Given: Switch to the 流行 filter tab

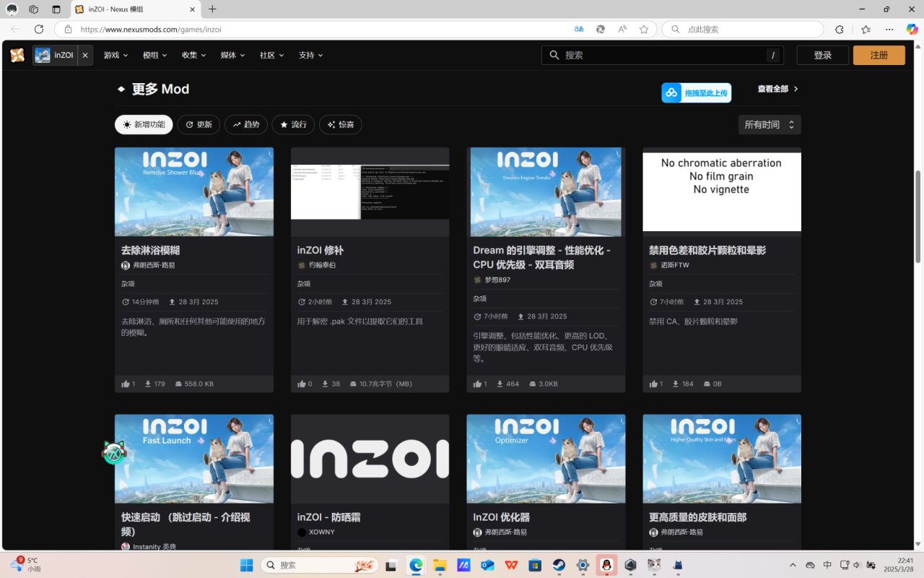Looking at the screenshot, I should point(293,124).
